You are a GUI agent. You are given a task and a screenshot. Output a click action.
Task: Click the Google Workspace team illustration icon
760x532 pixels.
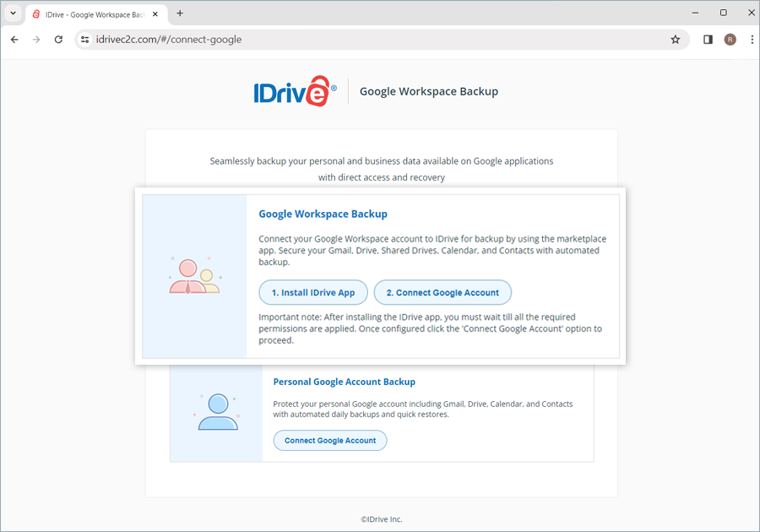[194, 276]
